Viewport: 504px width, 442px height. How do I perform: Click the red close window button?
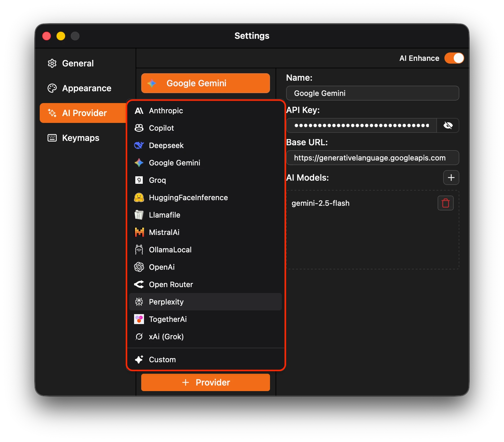[x=47, y=36]
